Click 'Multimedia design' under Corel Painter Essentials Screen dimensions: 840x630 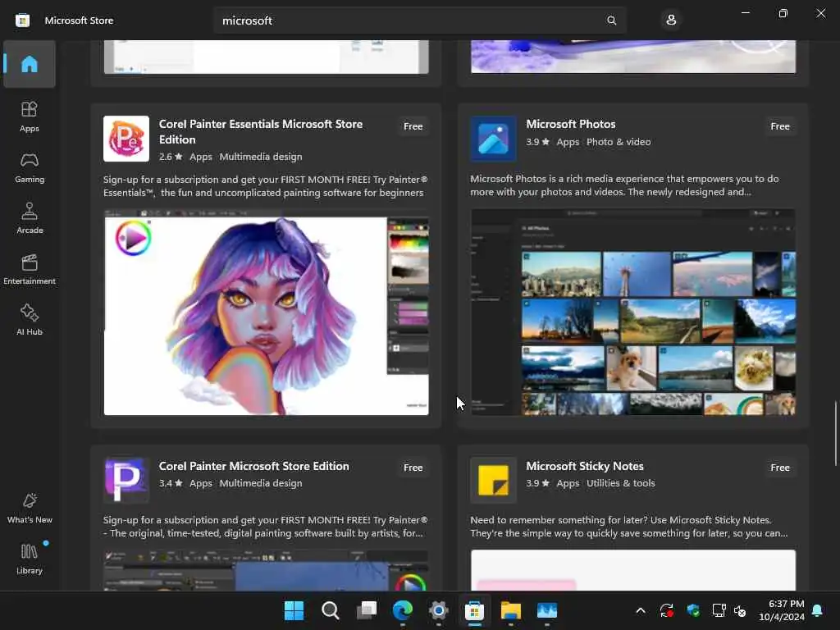[261, 157]
